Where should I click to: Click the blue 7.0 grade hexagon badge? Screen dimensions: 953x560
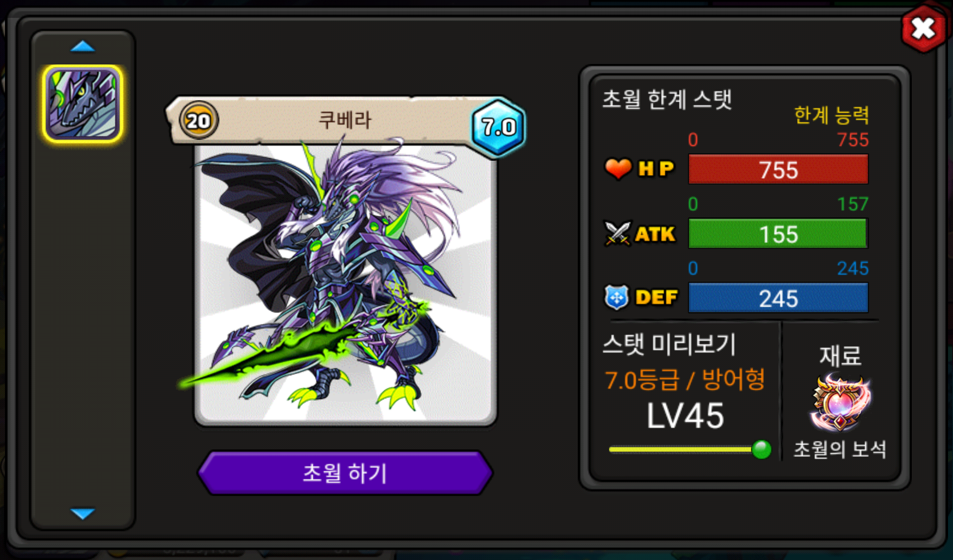[x=498, y=127]
